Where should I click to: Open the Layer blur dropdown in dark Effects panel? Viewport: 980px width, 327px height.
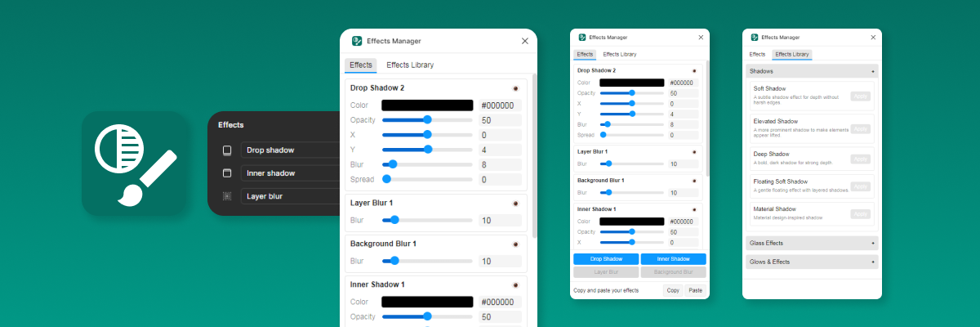point(290,196)
